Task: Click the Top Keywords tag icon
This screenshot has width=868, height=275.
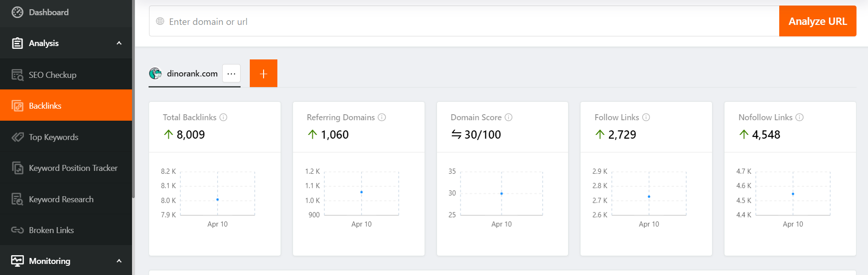Action: (17, 137)
